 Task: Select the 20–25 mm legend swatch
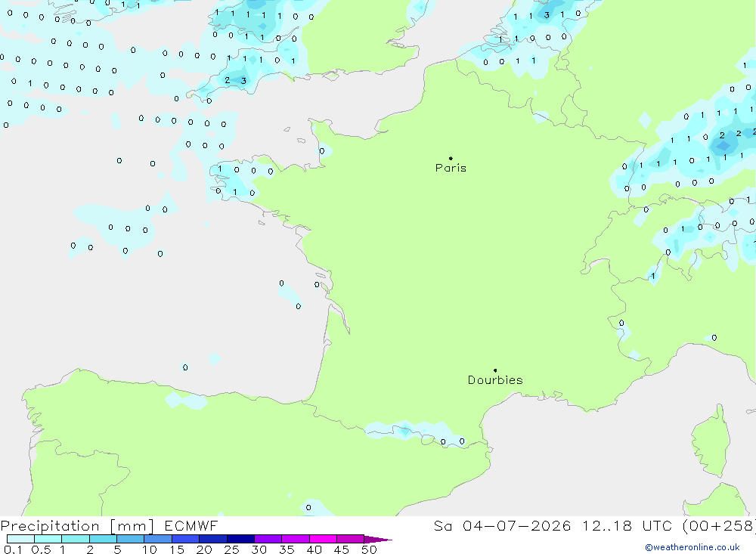click(x=212, y=539)
